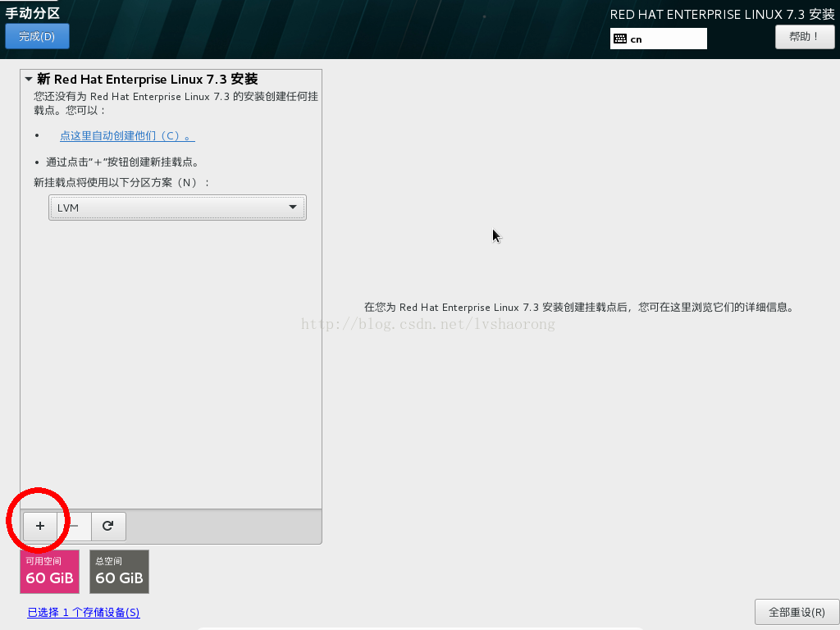
Task: Click 点这里自动创建他们（C）link
Action: [x=127, y=135]
